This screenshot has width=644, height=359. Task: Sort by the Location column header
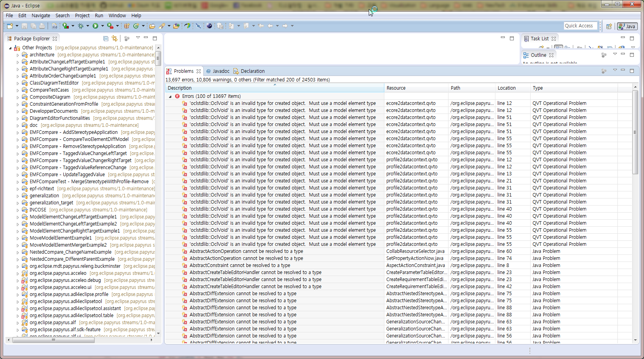tap(513, 88)
